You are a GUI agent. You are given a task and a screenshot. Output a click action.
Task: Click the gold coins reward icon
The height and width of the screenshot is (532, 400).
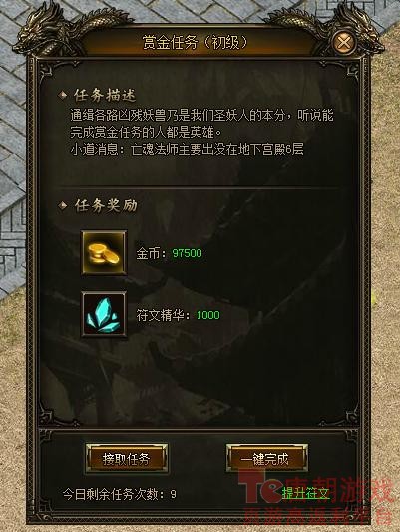coord(104,253)
